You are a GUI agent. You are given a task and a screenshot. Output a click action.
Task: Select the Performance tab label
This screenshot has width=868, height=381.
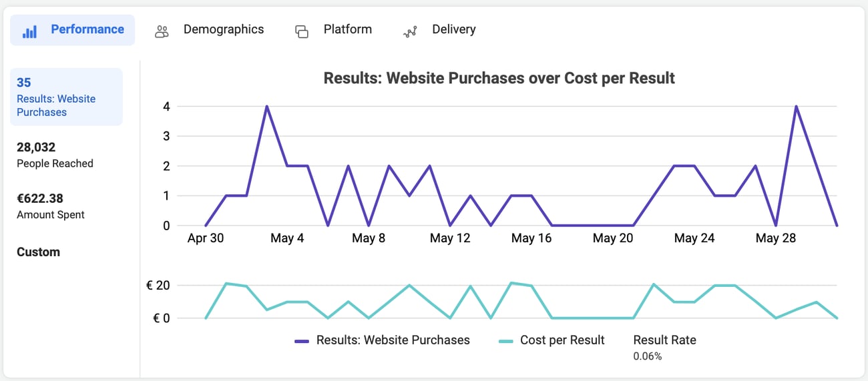pos(87,29)
